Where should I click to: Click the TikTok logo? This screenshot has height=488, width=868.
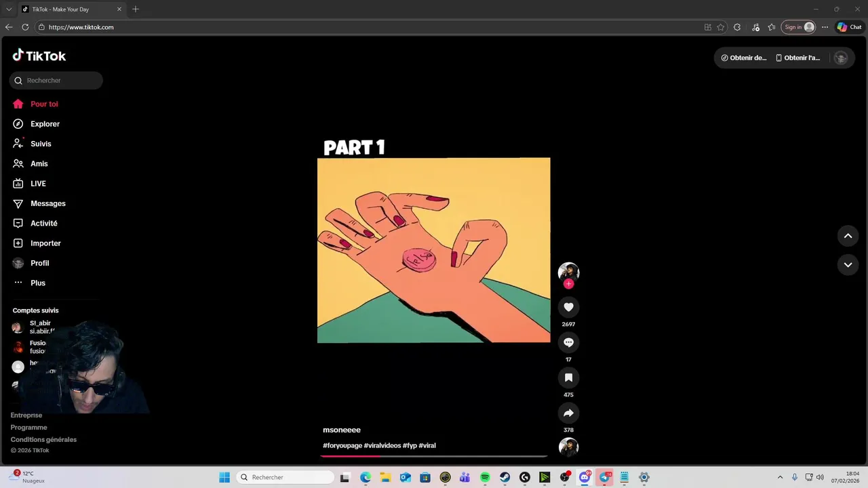point(39,56)
